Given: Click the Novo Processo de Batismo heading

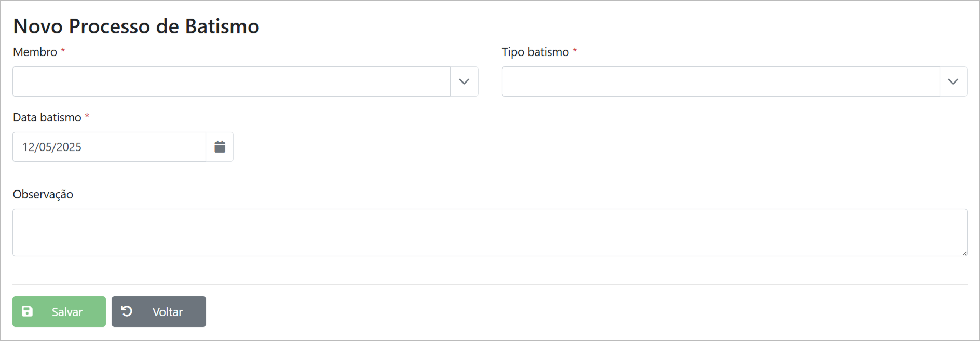Looking at the screenshot, I should (x=136, y=26).
